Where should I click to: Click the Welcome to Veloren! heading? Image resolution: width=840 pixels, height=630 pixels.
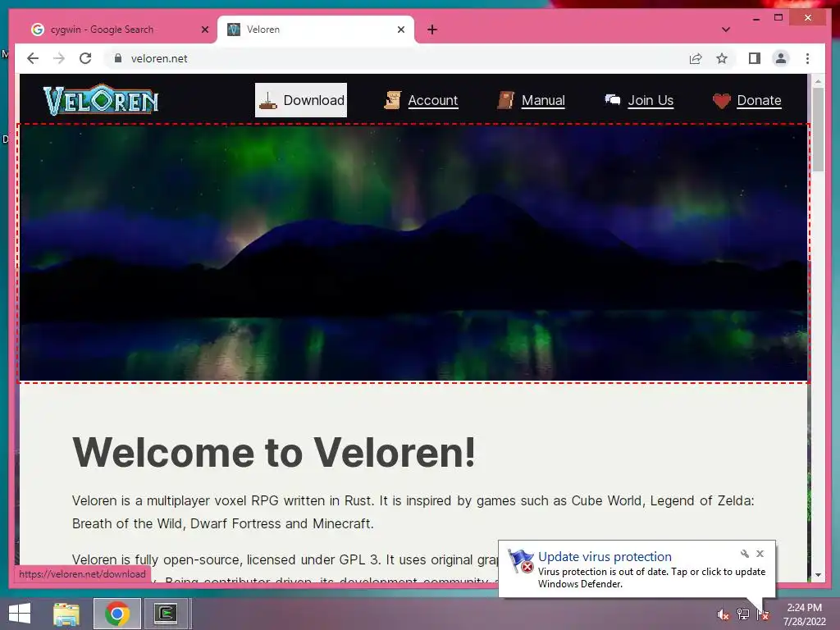[274, 452]
